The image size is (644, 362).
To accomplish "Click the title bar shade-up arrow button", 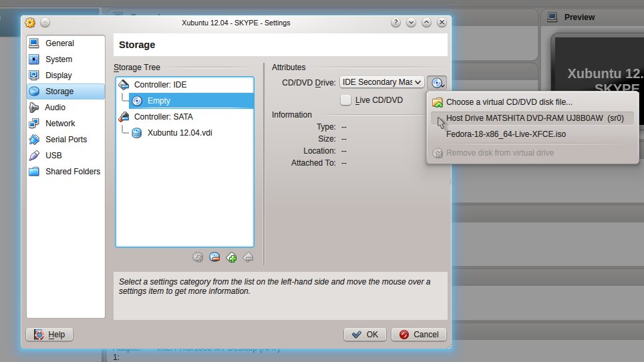I will [x=426, y=23].
